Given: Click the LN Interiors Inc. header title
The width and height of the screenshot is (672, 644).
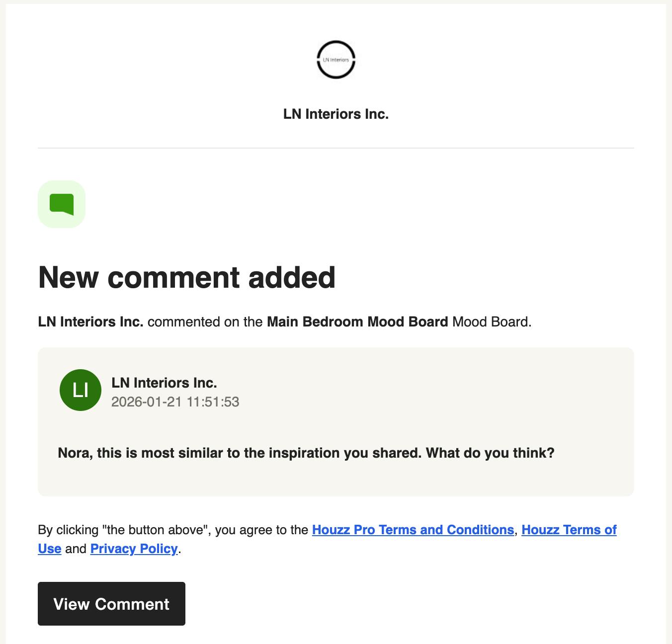Looking at the screenshot, I should pos(336,114).
